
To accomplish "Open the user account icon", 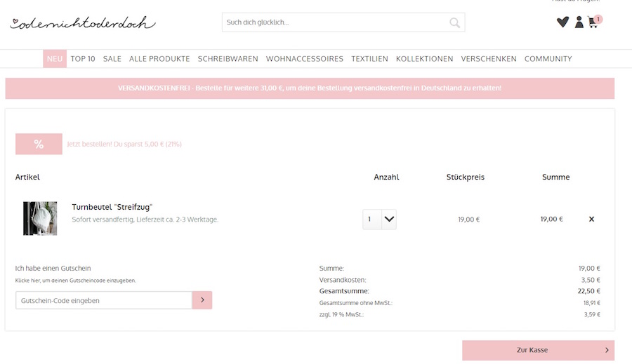I will (579, 22).
